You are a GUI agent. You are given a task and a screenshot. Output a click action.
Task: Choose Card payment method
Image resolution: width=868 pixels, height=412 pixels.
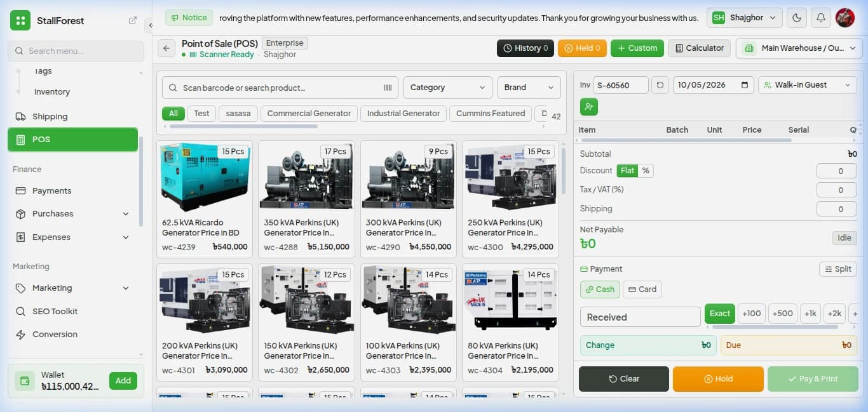coord(642,289)
